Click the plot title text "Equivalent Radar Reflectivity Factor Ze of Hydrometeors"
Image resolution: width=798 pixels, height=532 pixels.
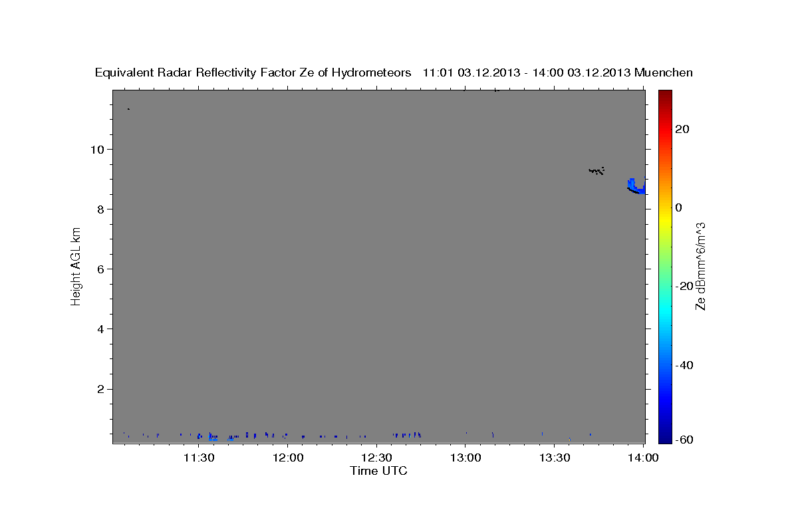click(x=253, y=72)
